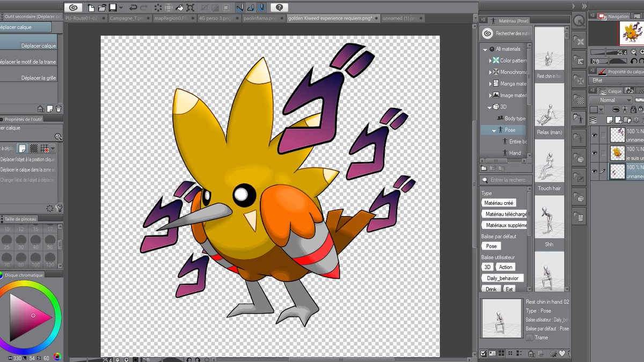This screenshot has height=362, width=644.
Task: Filter by Matériau créé tag
Action: (x=499, y=203)
